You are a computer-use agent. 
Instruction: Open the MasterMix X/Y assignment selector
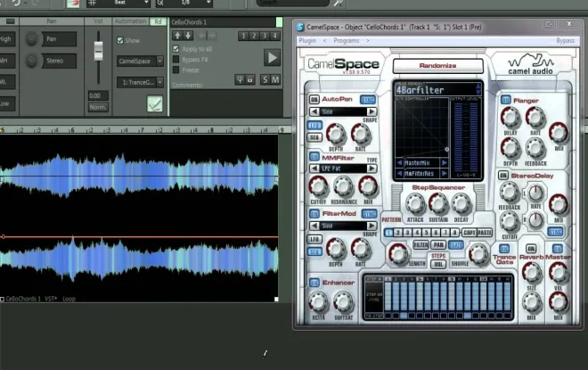[422, 163]
